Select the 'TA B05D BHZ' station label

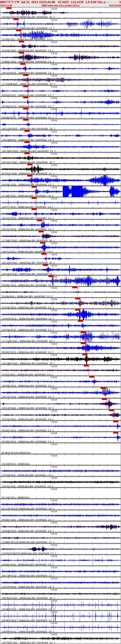[x=9, y=531]
